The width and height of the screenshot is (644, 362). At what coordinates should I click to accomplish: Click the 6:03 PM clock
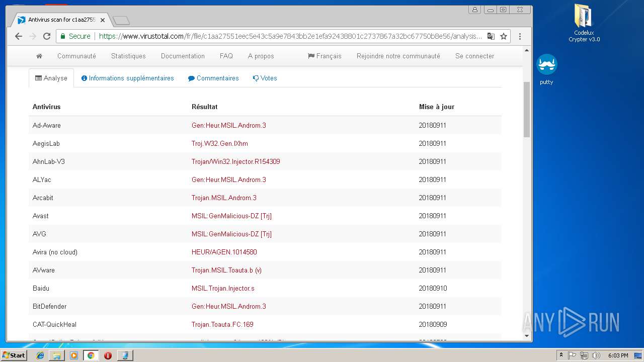618,355
